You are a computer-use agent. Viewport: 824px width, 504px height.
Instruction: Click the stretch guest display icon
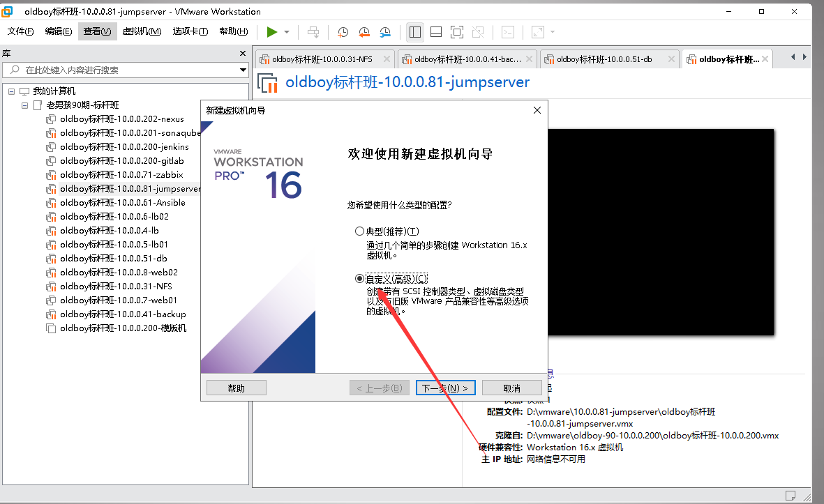click(538, 32)
